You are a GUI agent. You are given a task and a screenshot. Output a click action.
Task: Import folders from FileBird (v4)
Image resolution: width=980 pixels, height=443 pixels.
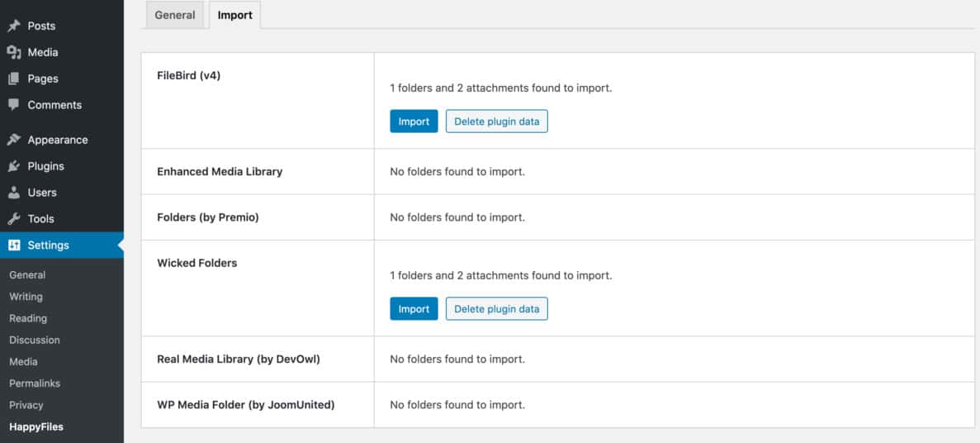414,121
